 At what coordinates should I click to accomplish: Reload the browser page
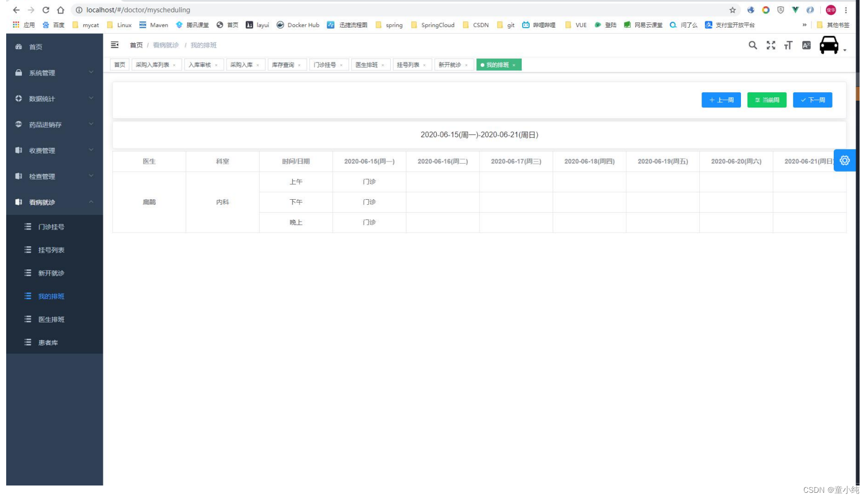tap(46, 10)
